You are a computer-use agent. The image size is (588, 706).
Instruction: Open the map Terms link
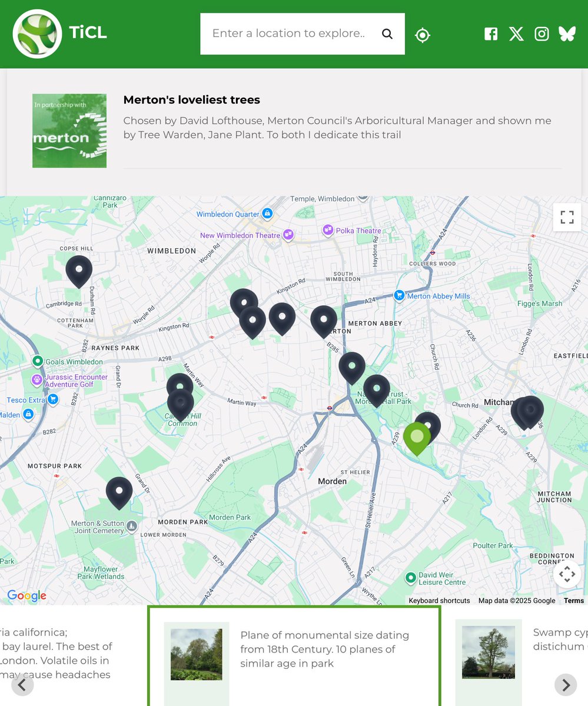574,601
